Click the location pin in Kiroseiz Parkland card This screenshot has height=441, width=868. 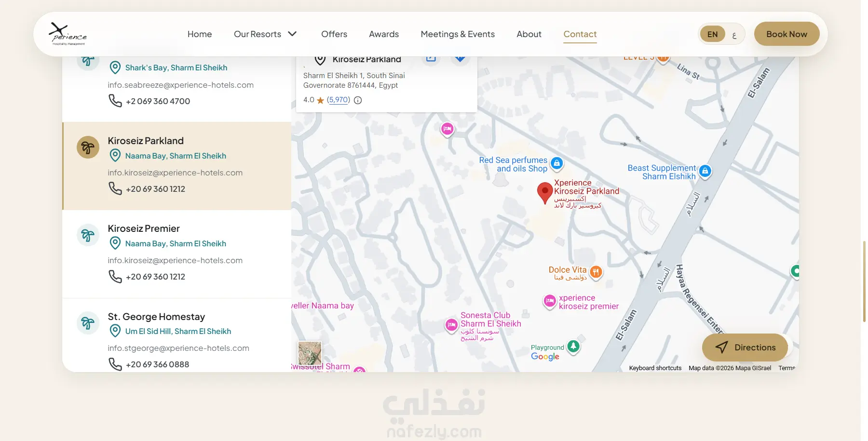115,155
